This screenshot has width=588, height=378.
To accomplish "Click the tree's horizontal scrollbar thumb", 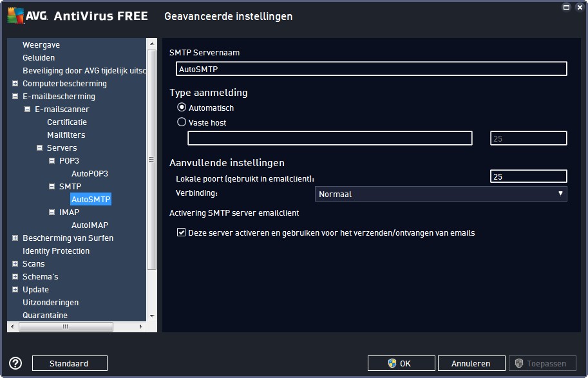I will coord(66,326).
